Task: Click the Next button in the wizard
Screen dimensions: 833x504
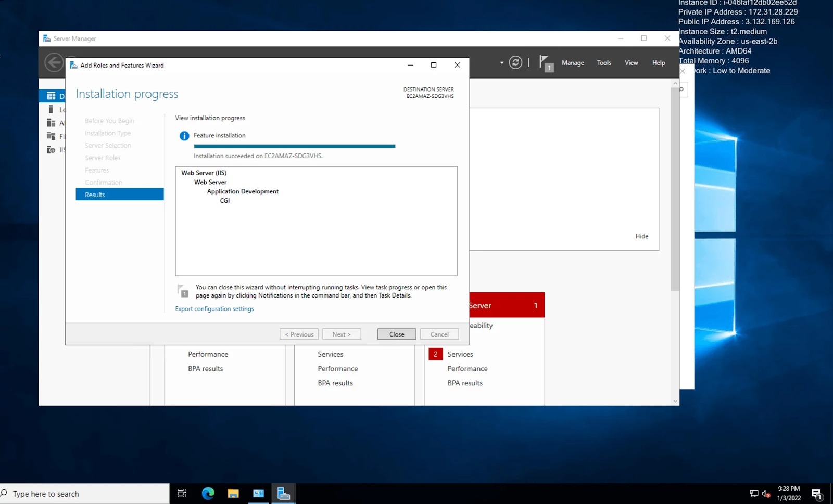Action: click(x=342, y=334)
